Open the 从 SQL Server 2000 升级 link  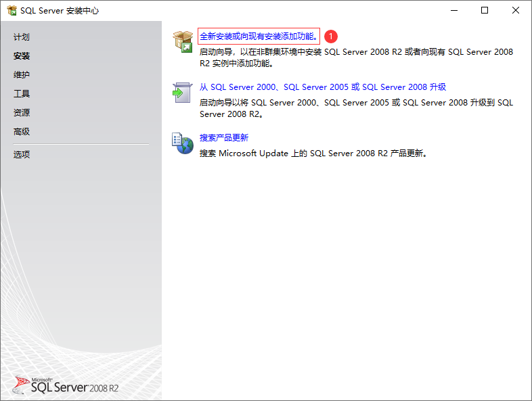pyautogui.click(x=323, y=87)
